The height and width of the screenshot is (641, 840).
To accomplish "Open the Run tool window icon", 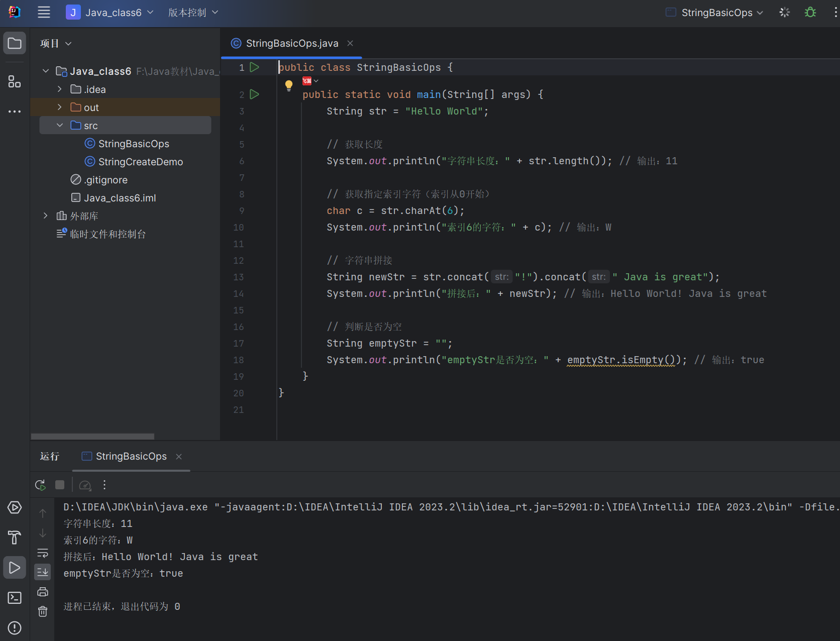I will point(15,568).
